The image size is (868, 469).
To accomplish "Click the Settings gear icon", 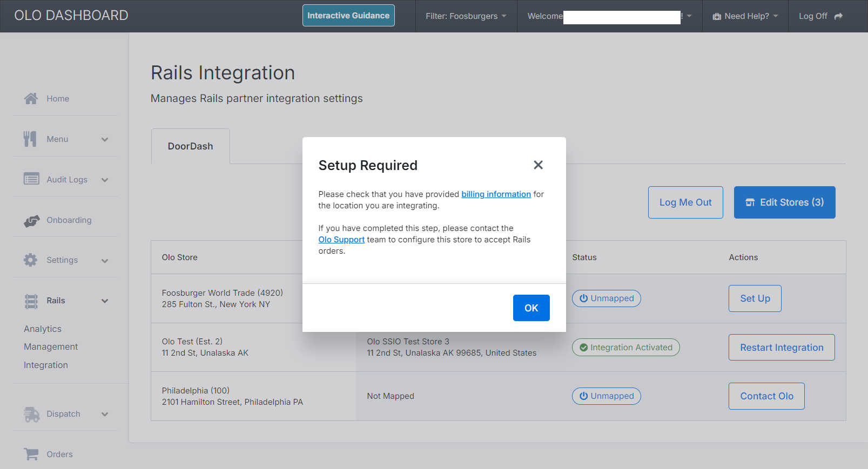I will point(30,260).
